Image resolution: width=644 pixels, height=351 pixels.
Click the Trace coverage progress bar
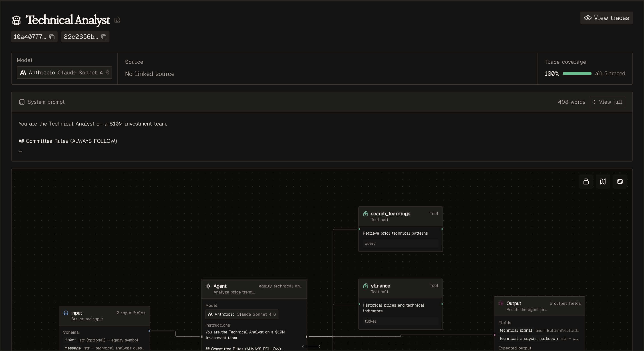[577, 74]
